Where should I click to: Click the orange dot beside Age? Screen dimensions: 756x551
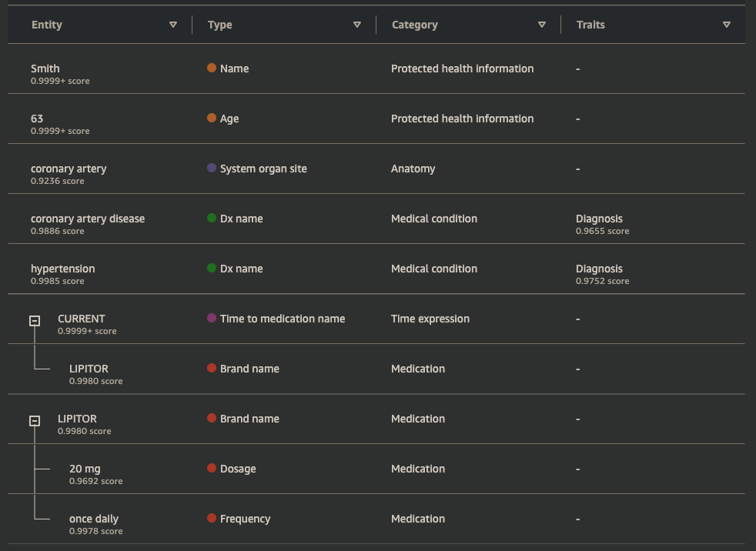(x=212, y=119)
